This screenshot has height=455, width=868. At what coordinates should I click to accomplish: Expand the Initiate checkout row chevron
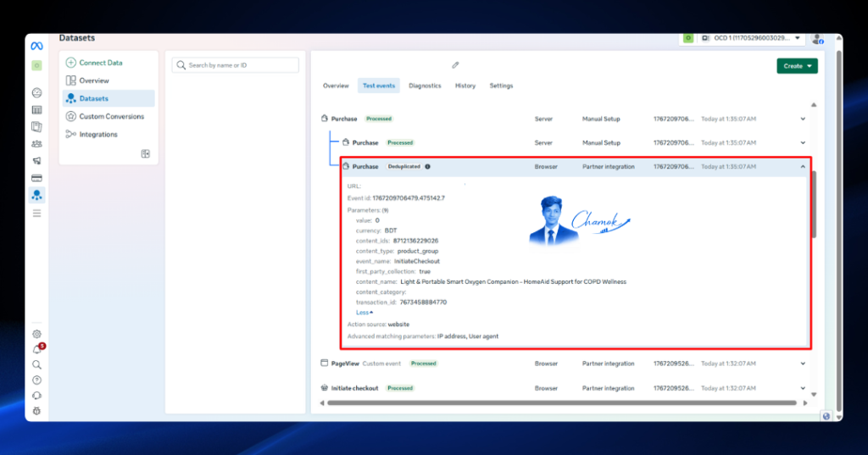(803, 388)
